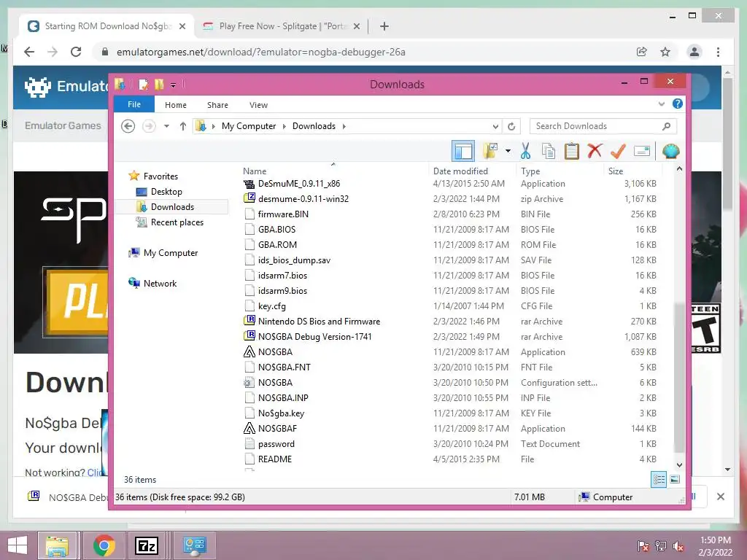Image resolution: width=747 pixels, height=560 pixels.
Task: Click the file list vertical scrollbar
Action: pyautogui.click(x=679, y=378)
